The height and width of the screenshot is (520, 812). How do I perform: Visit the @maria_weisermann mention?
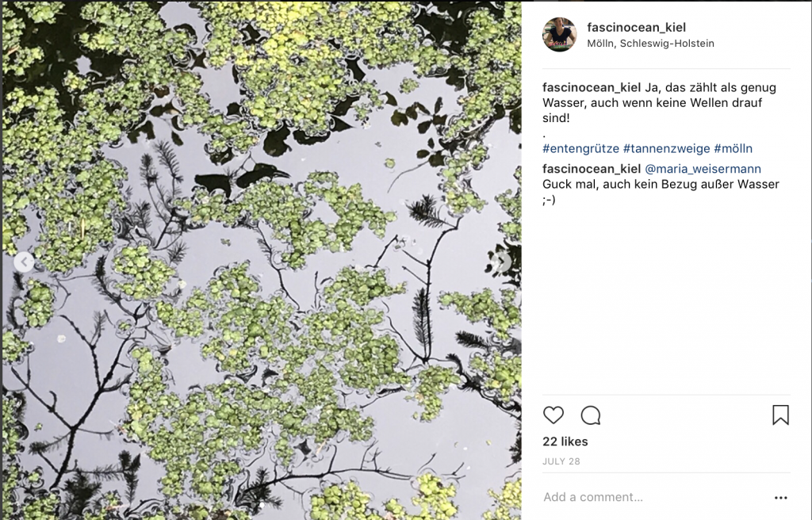pyautogui.click(x=703, y=169)
